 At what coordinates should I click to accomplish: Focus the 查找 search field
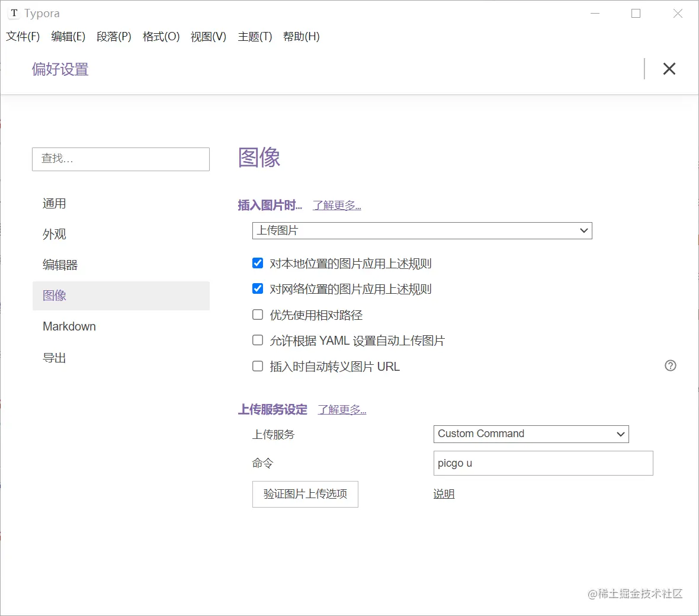point(121,159)
